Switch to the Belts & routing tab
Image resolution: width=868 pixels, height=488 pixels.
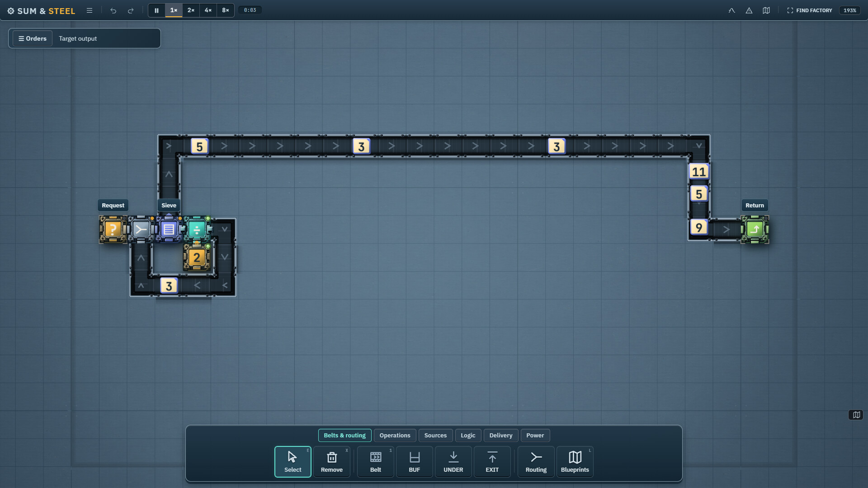point(344,435)
